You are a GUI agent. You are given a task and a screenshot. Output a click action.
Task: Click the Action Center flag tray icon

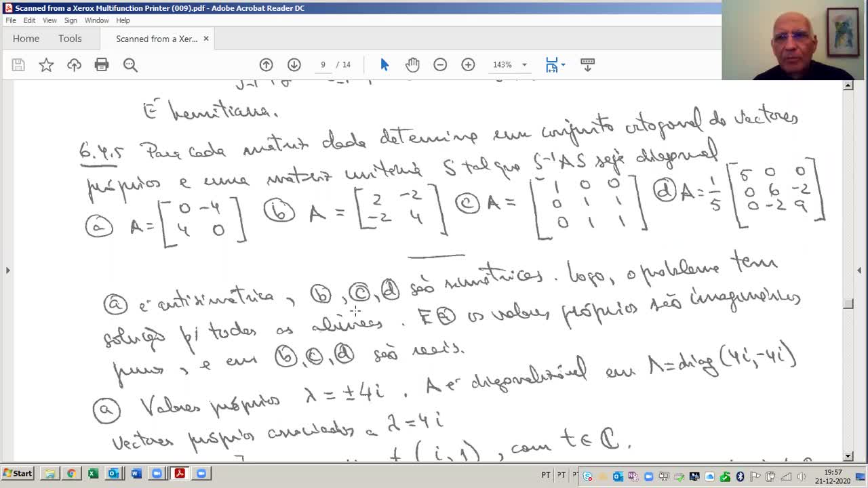[755, 476]
